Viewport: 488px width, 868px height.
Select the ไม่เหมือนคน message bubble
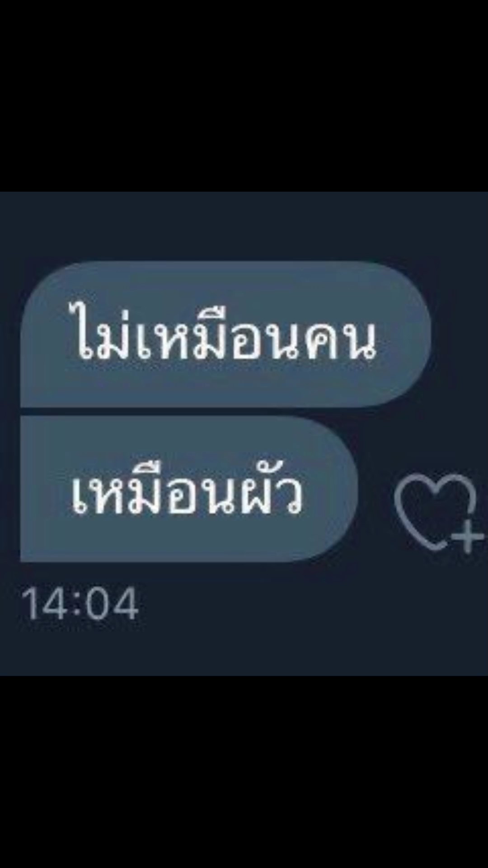225,335
